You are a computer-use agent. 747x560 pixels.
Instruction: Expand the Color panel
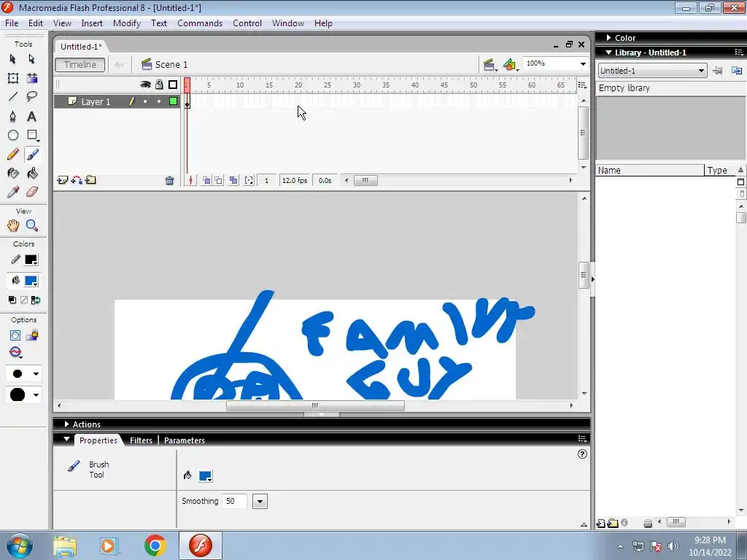pyautogui.click(x=609, y=38)
